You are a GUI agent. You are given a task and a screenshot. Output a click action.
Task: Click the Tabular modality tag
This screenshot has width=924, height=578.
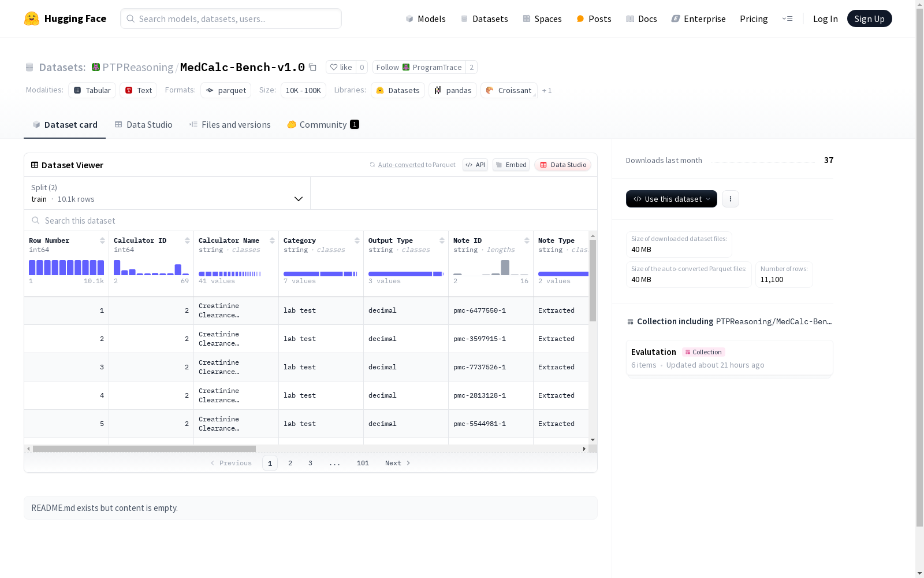coord(92,90)
